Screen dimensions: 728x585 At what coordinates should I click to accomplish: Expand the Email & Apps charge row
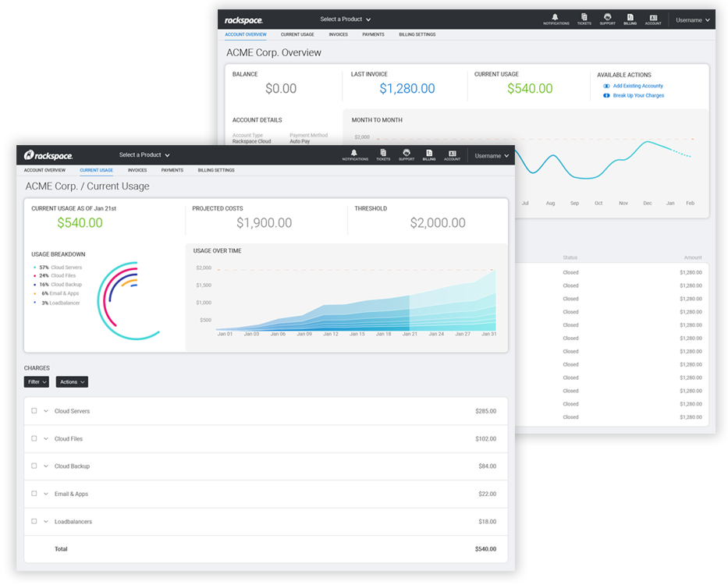[46, 494]
